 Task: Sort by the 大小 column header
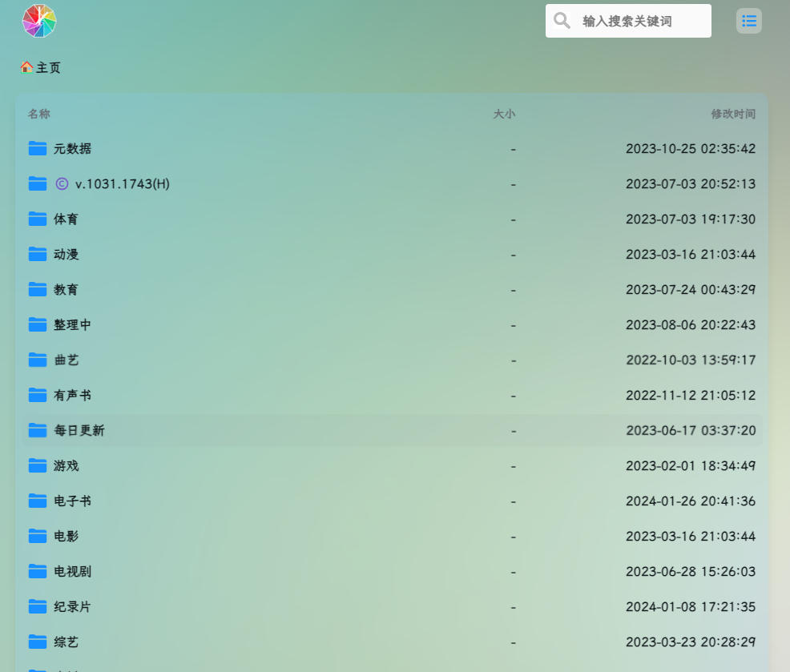point(503,114)
